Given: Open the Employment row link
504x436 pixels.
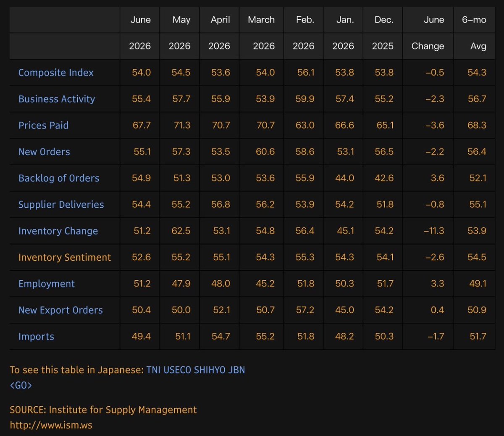Looking at the screenshot, I should (x=47, y=284).
